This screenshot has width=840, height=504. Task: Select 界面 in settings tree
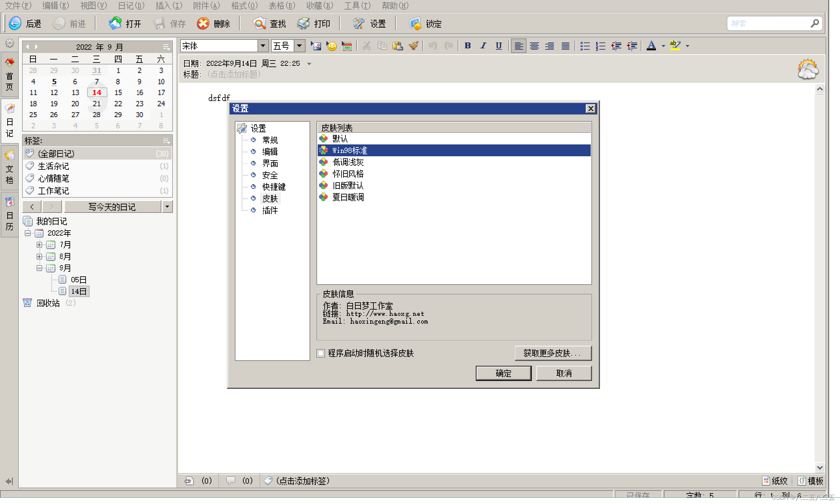(270, 164)
